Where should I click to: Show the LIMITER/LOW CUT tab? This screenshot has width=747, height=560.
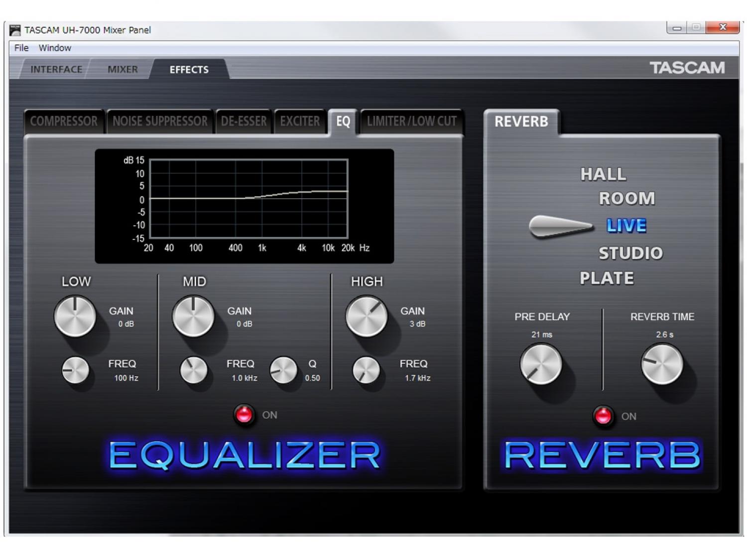(x=411, y=121)
